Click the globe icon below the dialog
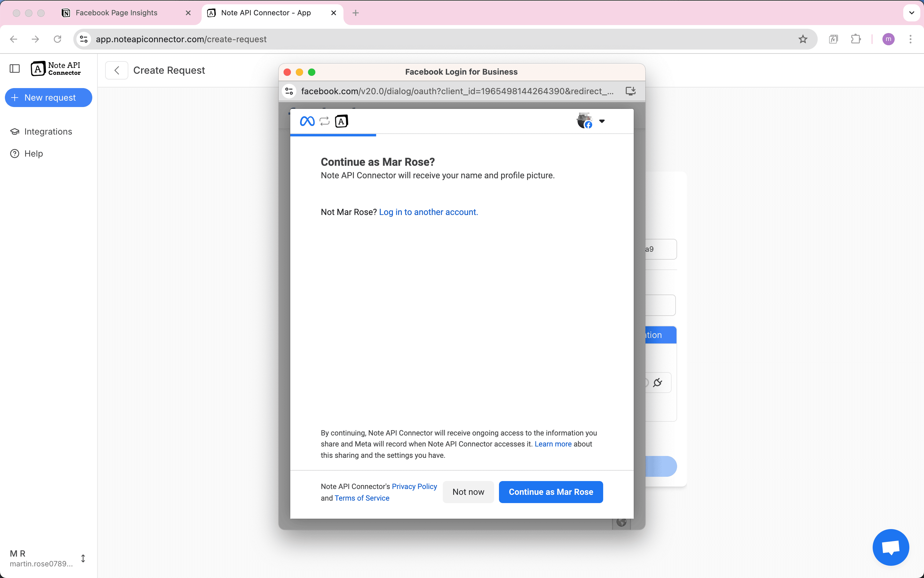 [621, 522]
